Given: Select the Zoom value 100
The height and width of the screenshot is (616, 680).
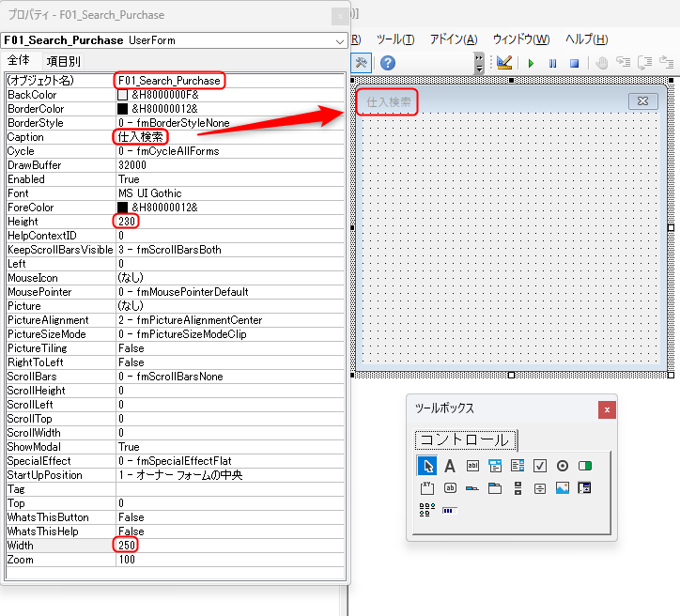Looking at the screenshot, I should pos(230,560).
